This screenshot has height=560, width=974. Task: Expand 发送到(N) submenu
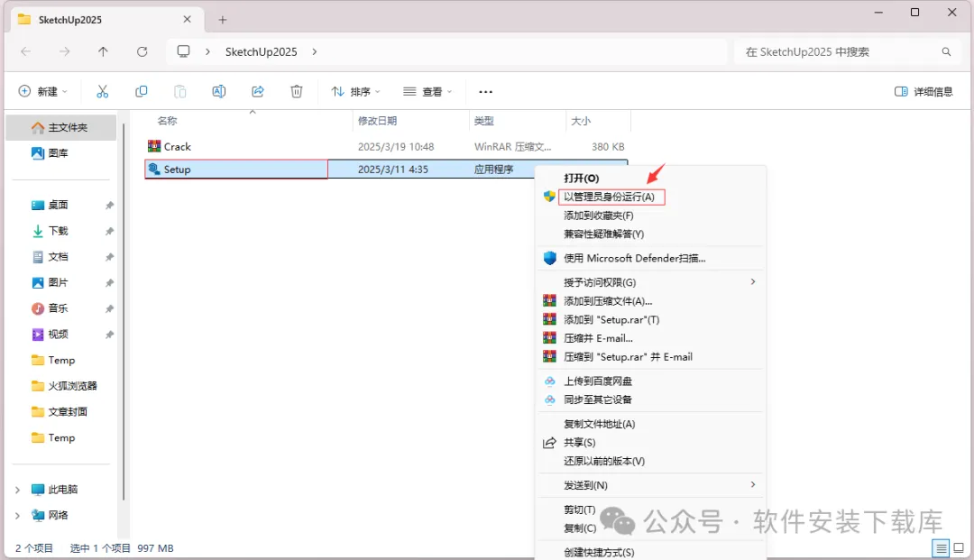click(x=753, y=484)
